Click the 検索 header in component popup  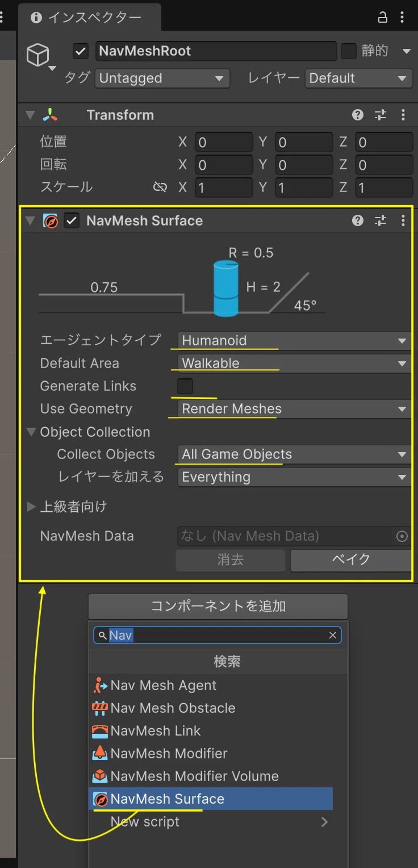[x=227, y=661]
